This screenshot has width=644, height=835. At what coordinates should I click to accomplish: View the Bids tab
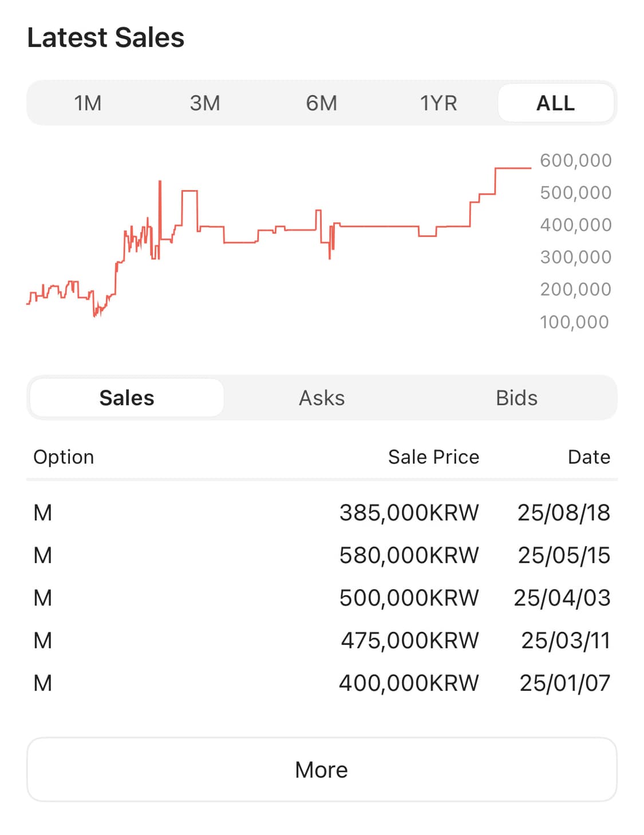coord(516,398)
